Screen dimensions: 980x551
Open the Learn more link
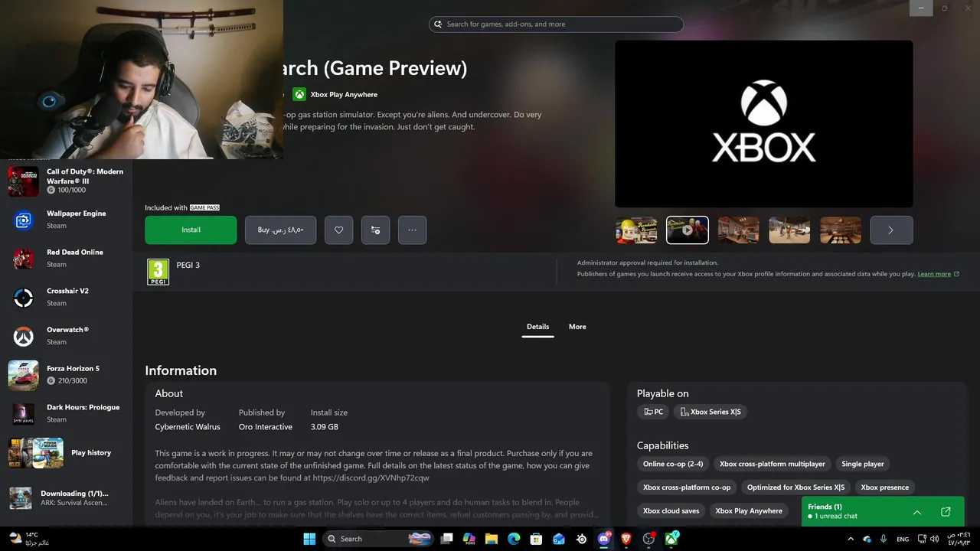point(938,274)
